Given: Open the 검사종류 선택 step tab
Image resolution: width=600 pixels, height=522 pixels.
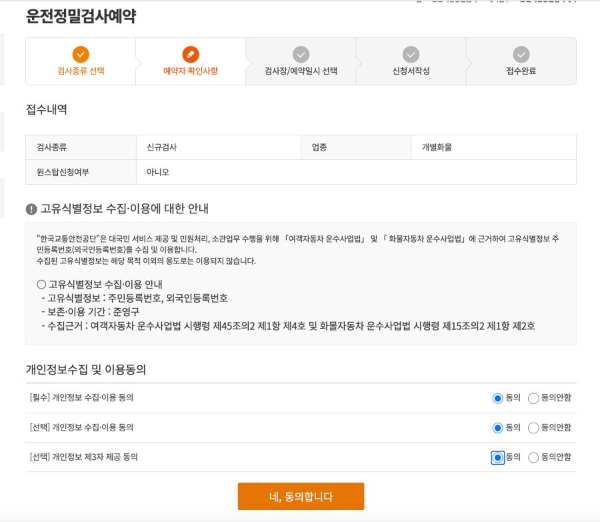Looking at the screenshot, I should 81,61.
